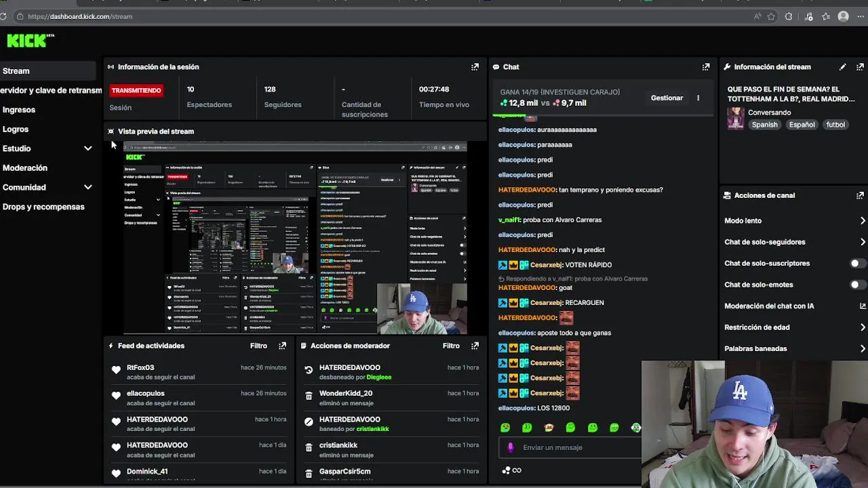The image size is (868, 488).
Task: Pop out the Acciones de moderador panel
Action: pos(475,346)
